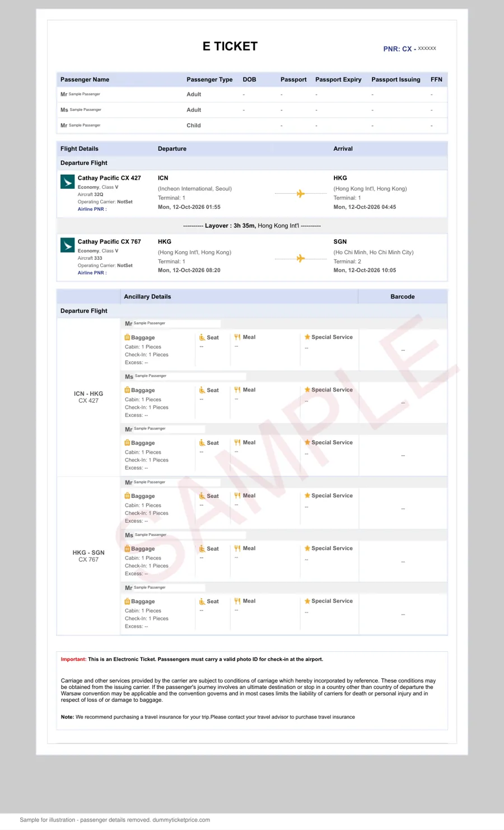Viewport: 504px width, 830px height.
Task: Click the red Important: notice text
Action: coord(73,659)
